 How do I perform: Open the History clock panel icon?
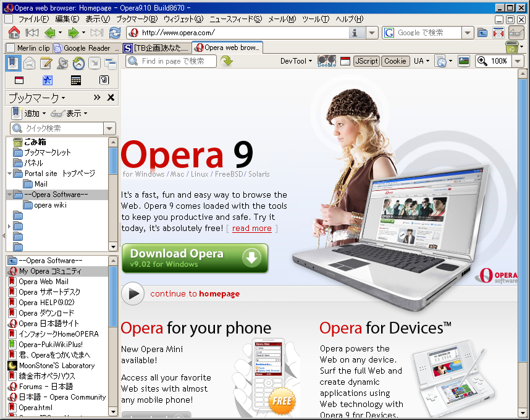tap(78, 63)
